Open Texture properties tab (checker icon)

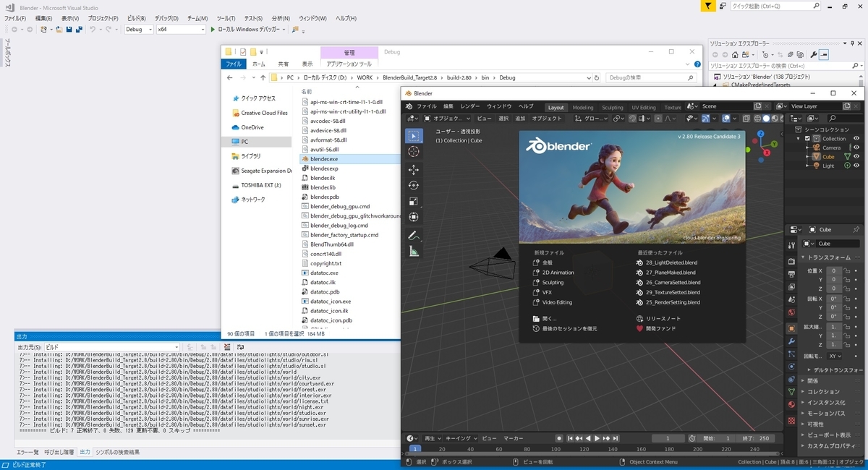pos(791,419)
